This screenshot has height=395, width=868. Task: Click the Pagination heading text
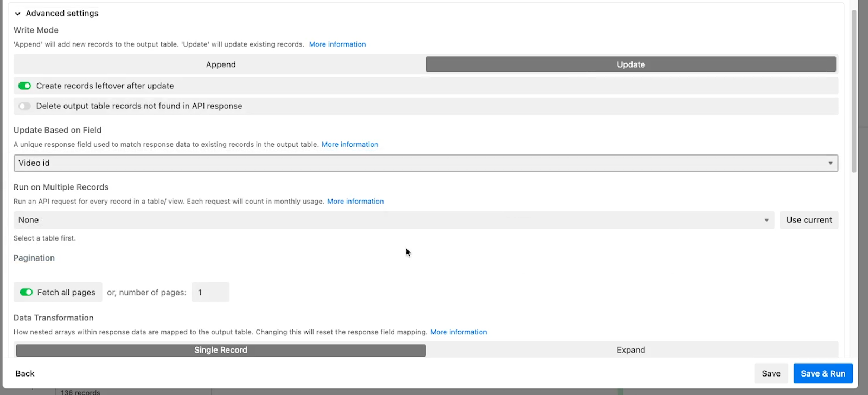coord(34,258)
